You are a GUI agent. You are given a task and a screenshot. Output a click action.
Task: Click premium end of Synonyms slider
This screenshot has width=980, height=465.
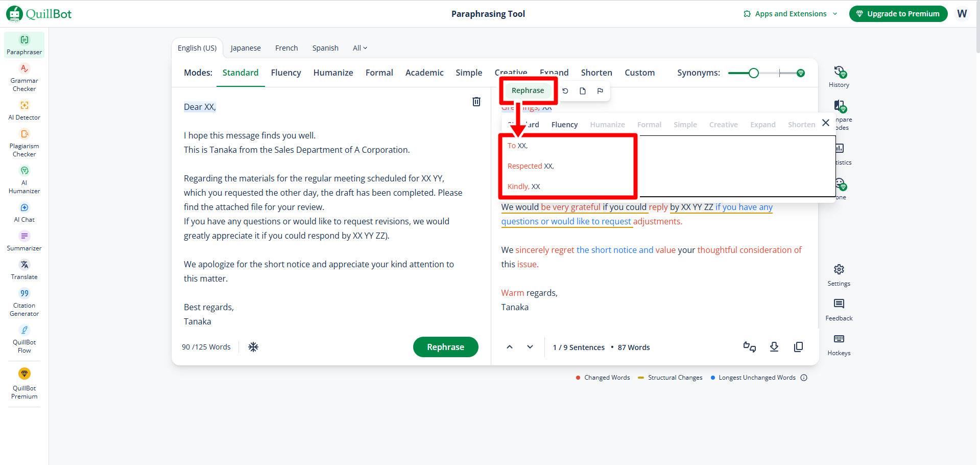(801, 73)
